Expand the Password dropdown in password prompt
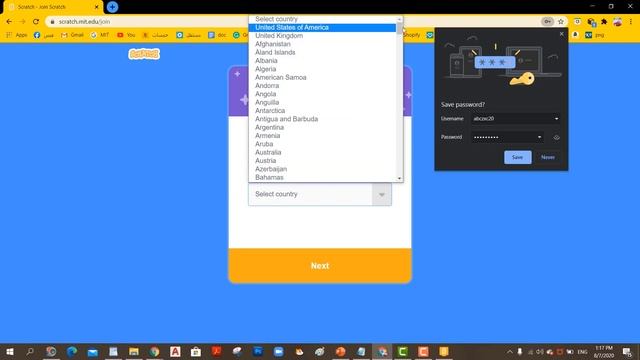This screenshot has height=360, width=640. (539, 137)
